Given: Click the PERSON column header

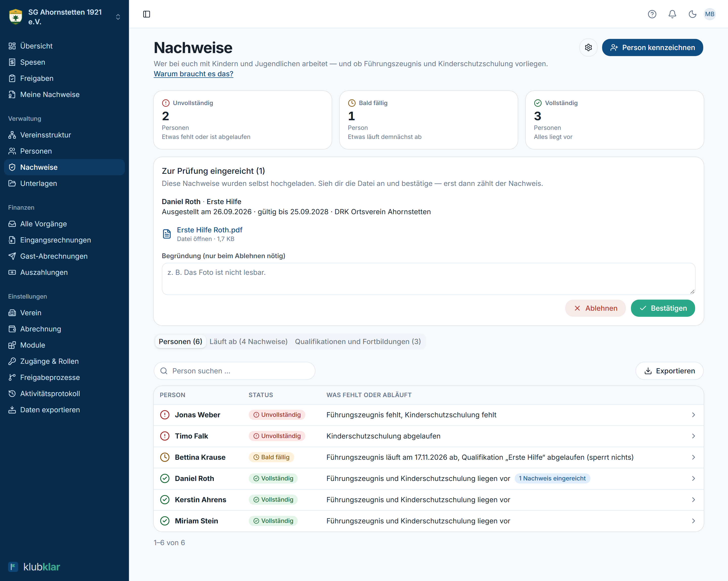Looking at the screenshot, I should pyautogui.click(x=172, y=395).
